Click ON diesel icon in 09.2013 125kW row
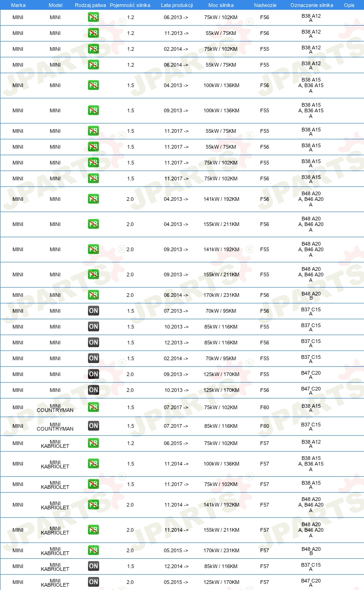Screen dimensions: 364x590 click(94, 374)
